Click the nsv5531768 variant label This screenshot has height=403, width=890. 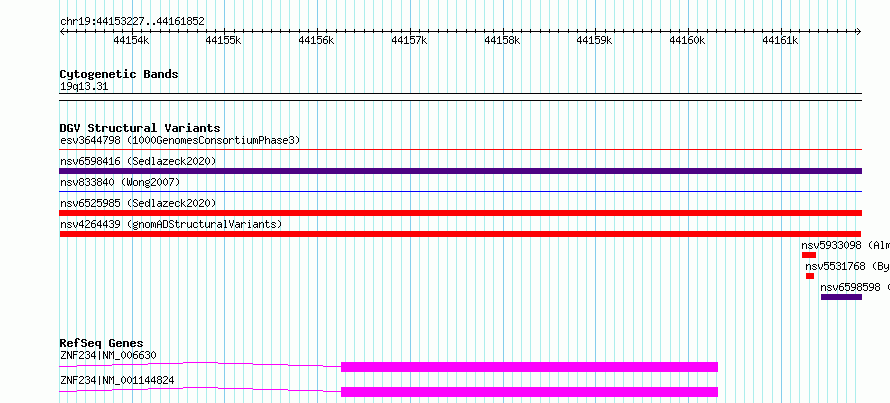pos(847,266)
